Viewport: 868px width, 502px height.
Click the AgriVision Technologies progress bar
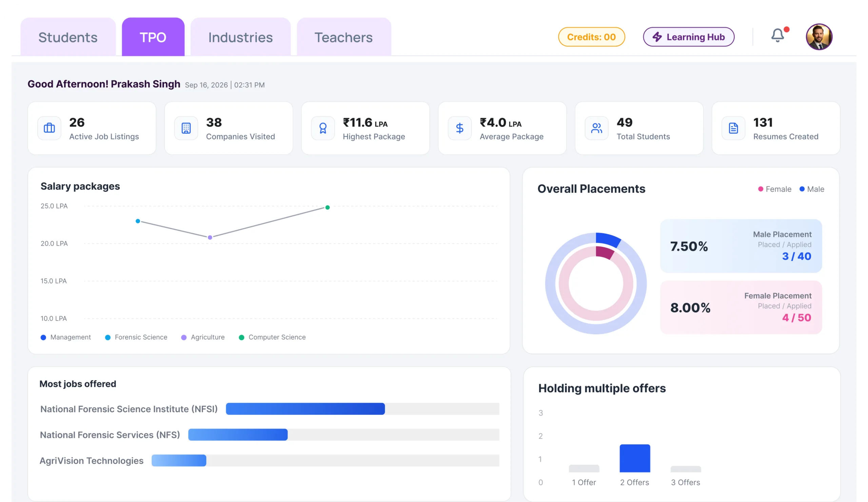(x=325, y=460)
